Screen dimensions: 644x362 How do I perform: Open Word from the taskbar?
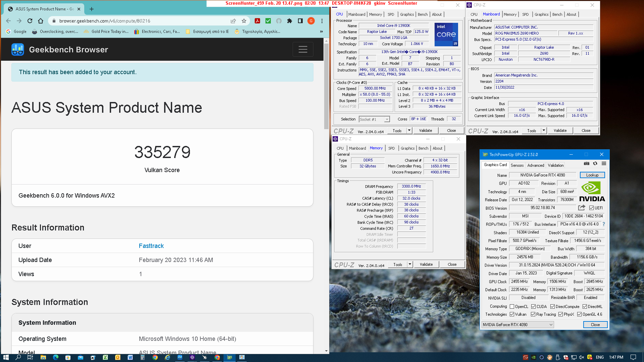coord(130,357)
